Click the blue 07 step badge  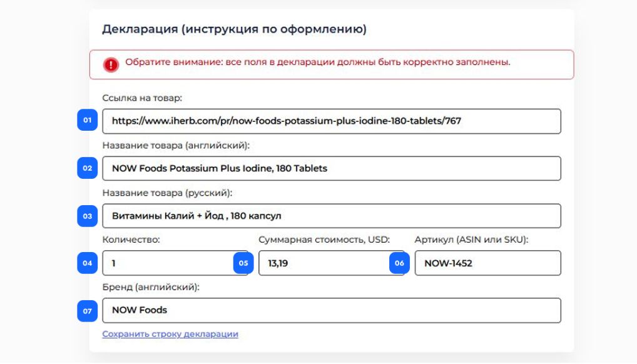88,311
